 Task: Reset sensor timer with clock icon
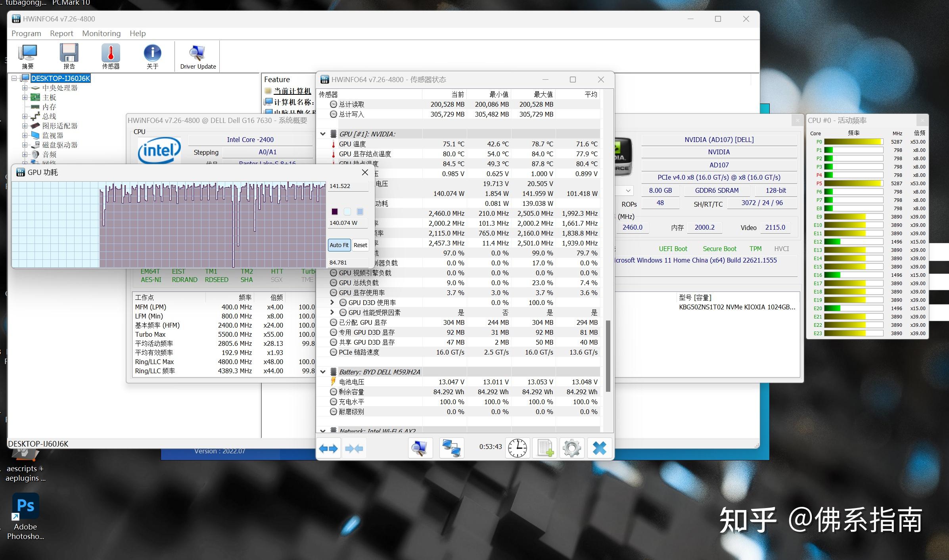click(518, 448)
